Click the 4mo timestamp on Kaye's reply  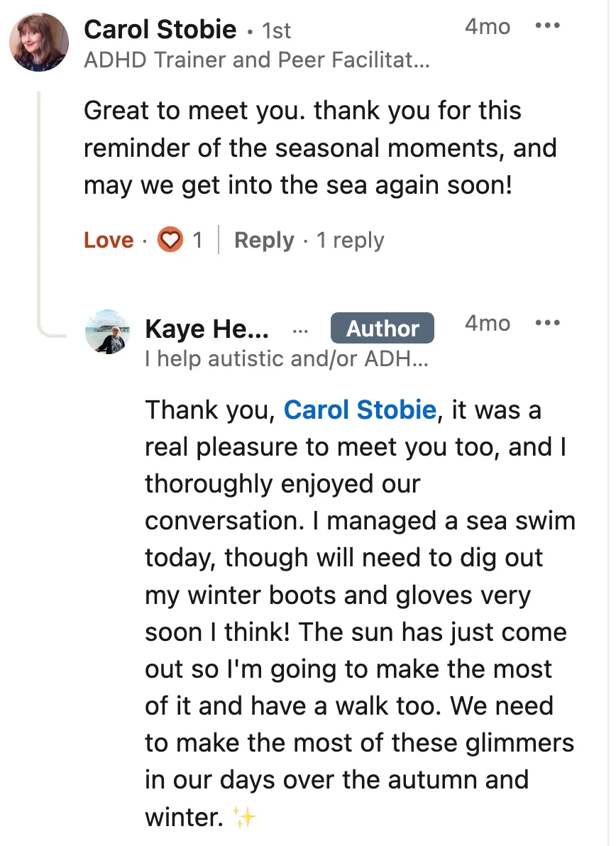pyautogui.click(x=487, y=324)
